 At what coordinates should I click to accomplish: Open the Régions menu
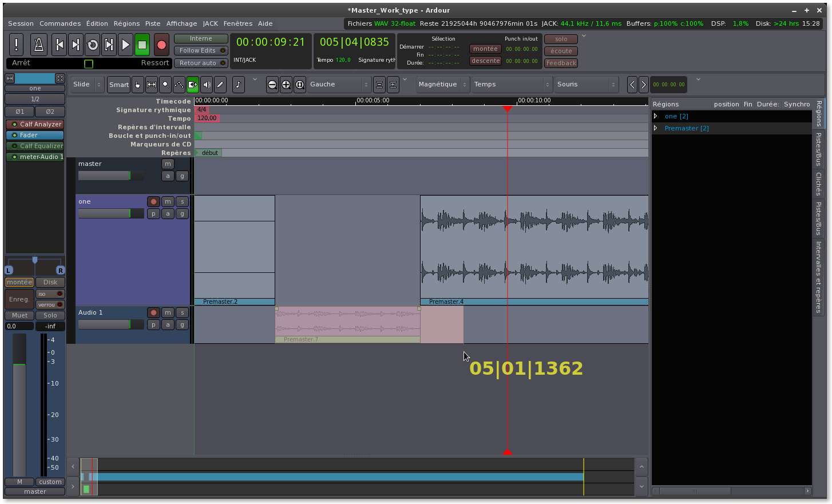[126, 23]
